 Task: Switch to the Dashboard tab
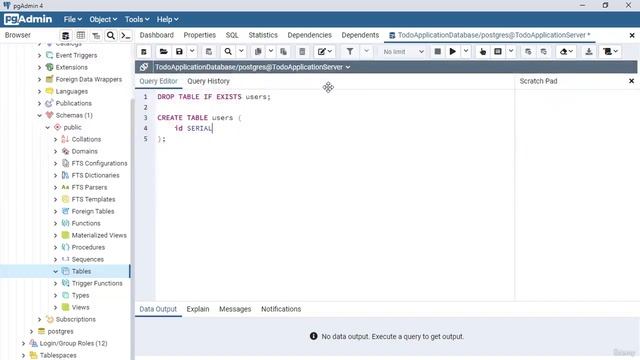(156, 35)
